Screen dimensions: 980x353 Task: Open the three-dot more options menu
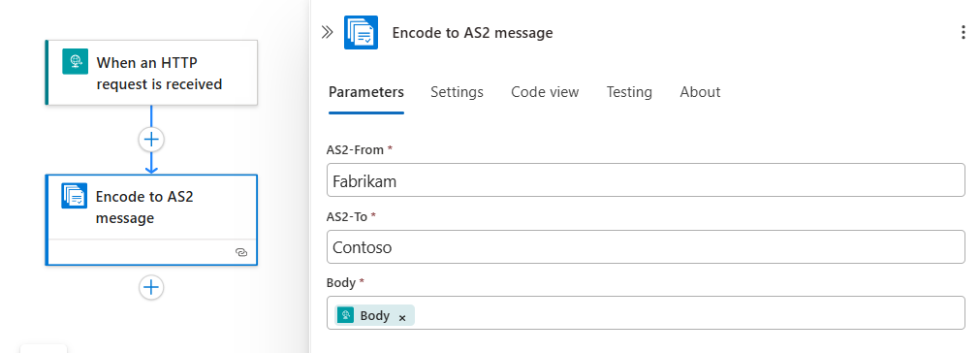point(964,33)
